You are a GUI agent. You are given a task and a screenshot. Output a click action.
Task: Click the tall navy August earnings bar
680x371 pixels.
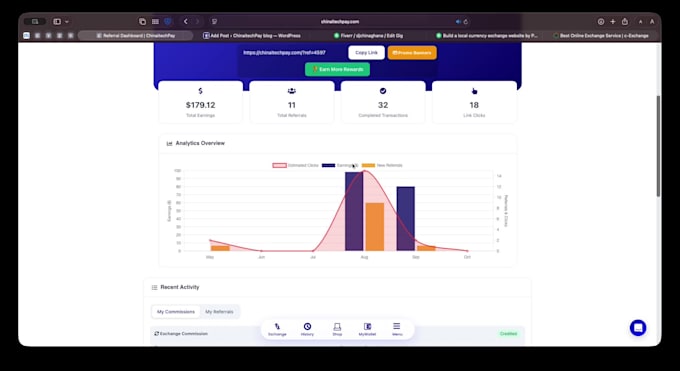coord(354,211)
